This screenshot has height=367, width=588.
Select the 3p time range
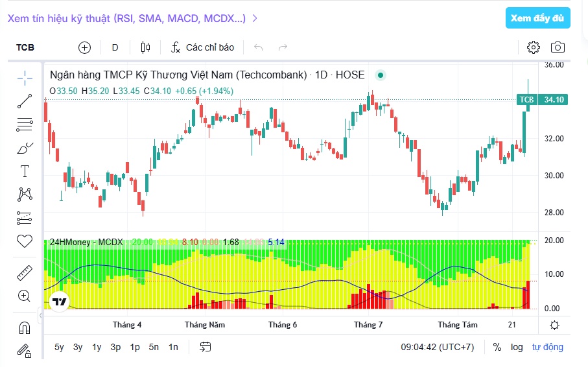[115, 347]
